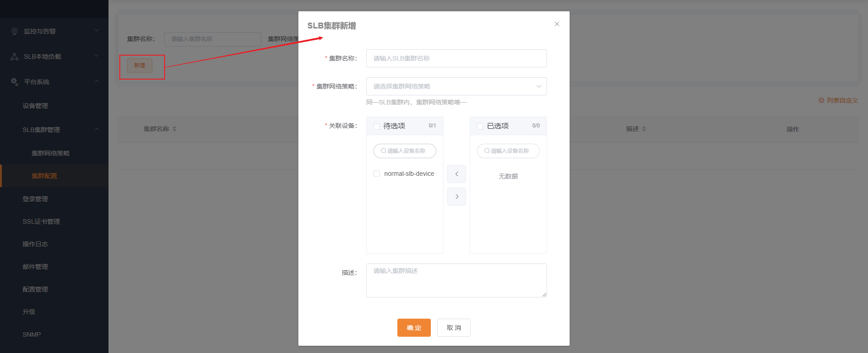Click the 平台系统 gear icon

click(x=14, y=82)
